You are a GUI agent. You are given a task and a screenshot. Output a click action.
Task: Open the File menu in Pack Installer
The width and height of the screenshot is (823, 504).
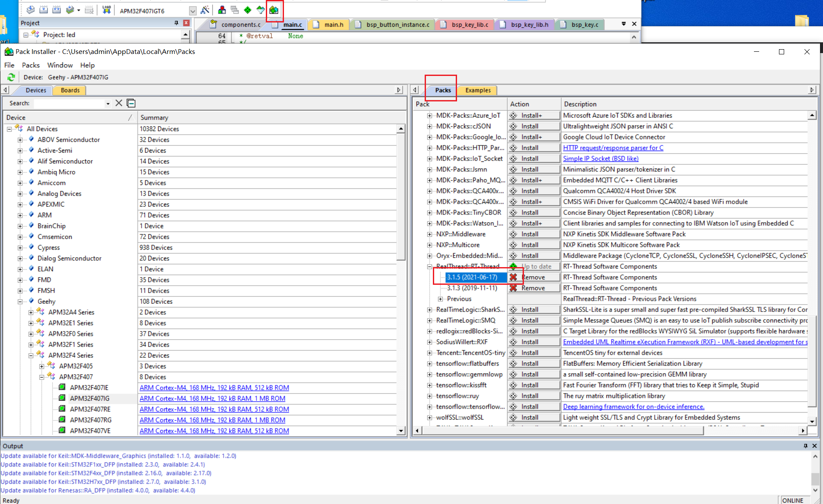[x=9, y=65]
